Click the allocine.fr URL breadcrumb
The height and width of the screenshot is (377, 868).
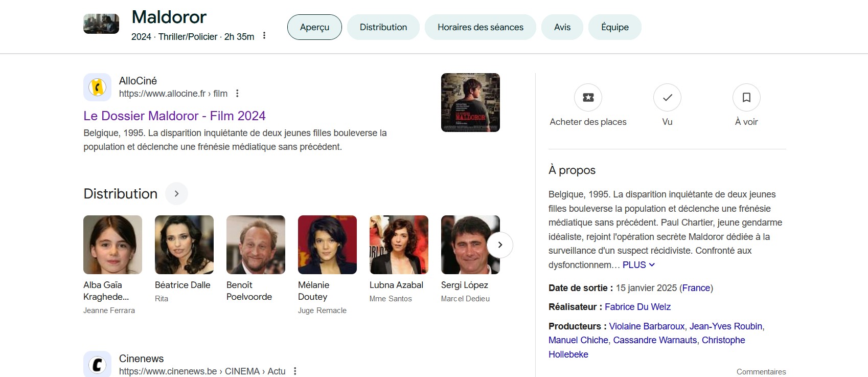tap(173, 94)
